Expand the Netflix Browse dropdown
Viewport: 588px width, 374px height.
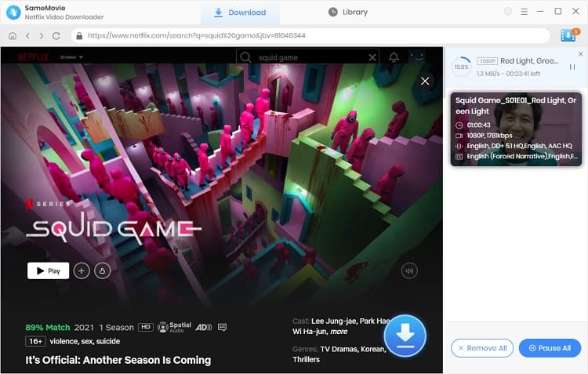point(71,57)
